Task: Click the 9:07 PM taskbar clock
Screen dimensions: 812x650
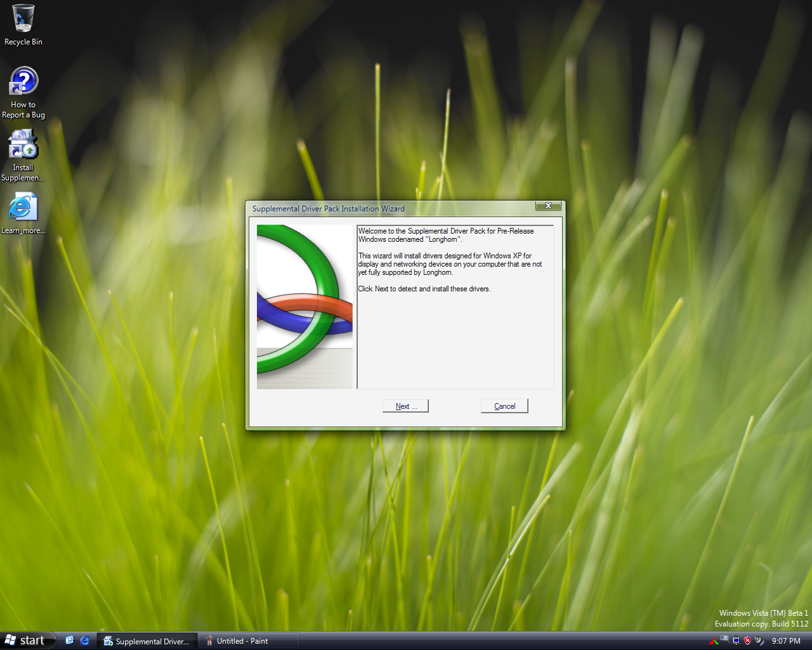Action: point(786,641)
